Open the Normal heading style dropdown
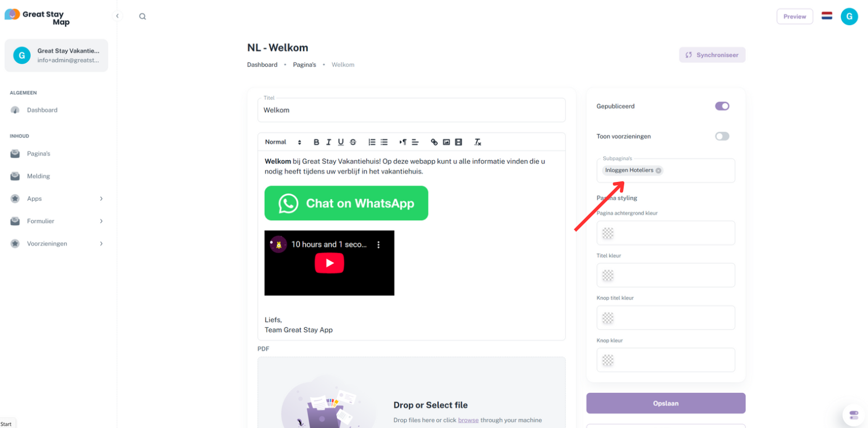Screen dimensions: 868x428 point(283,142)
